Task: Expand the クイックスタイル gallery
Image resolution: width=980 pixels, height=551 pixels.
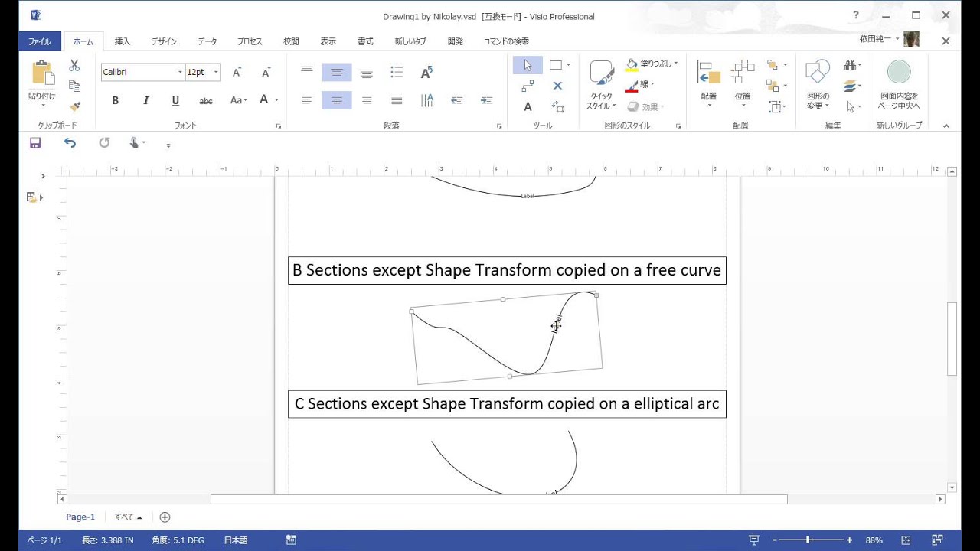Action: [602, 86]
